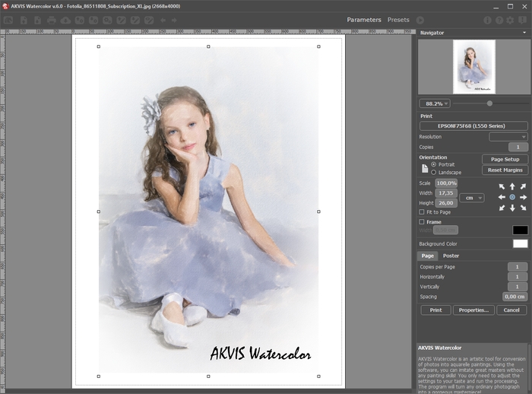
Task: Select Portrait orientation
Action: tap(434, 164)
